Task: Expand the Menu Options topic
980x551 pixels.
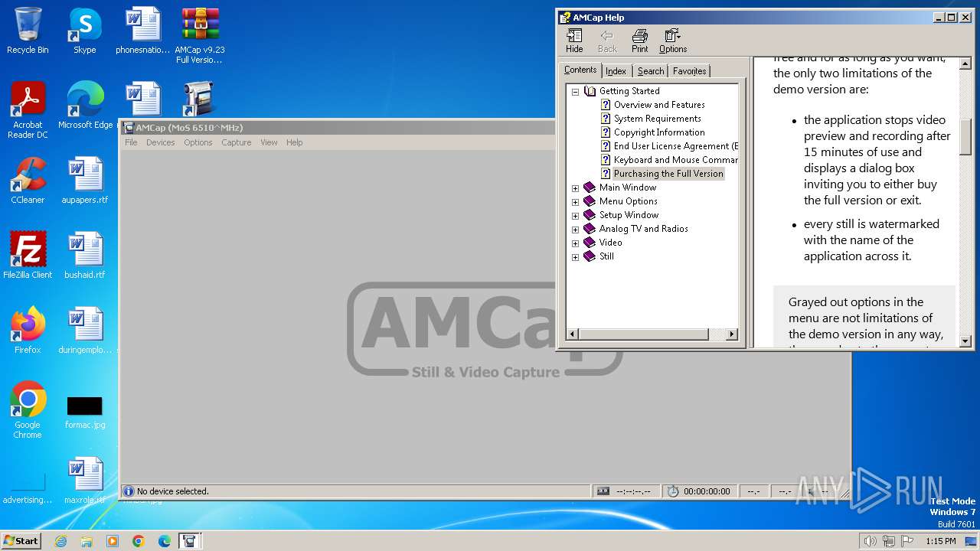Action: point(575,201)
